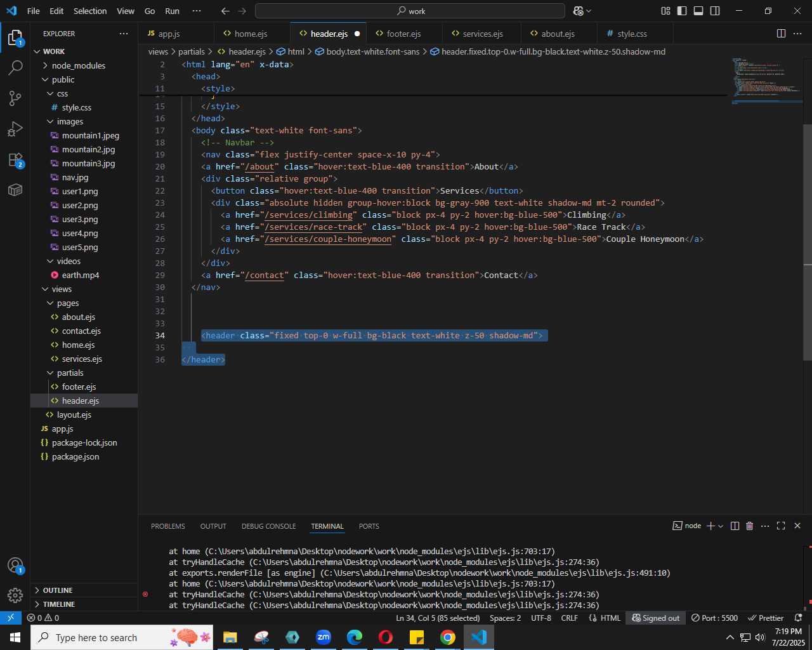Viewport: 812px width, 650px height.
Task: Open notifications bell in status bar
Action: [799, 618]
